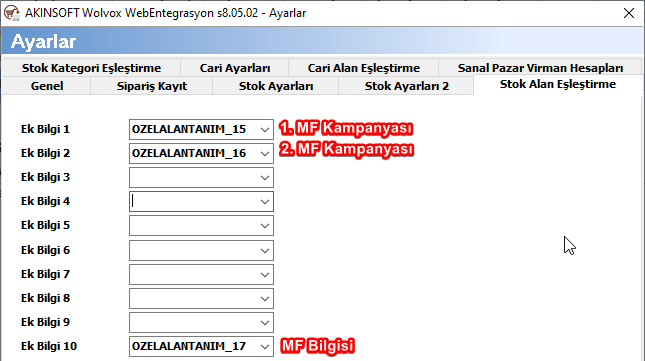Click the OZELALANTANIM_15 field value
Viewport: 645px width, 361px height.
pos(189,130)
